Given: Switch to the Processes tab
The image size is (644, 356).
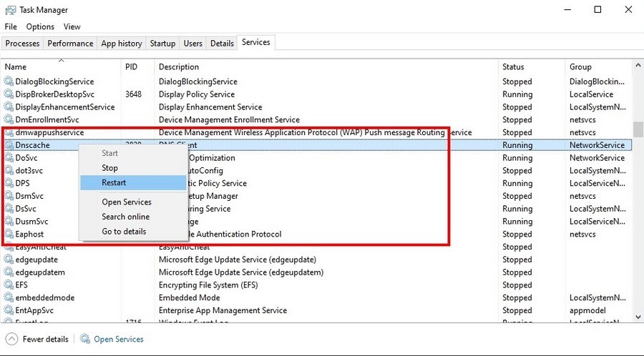Looking at the screenshot, I should 22,44.
